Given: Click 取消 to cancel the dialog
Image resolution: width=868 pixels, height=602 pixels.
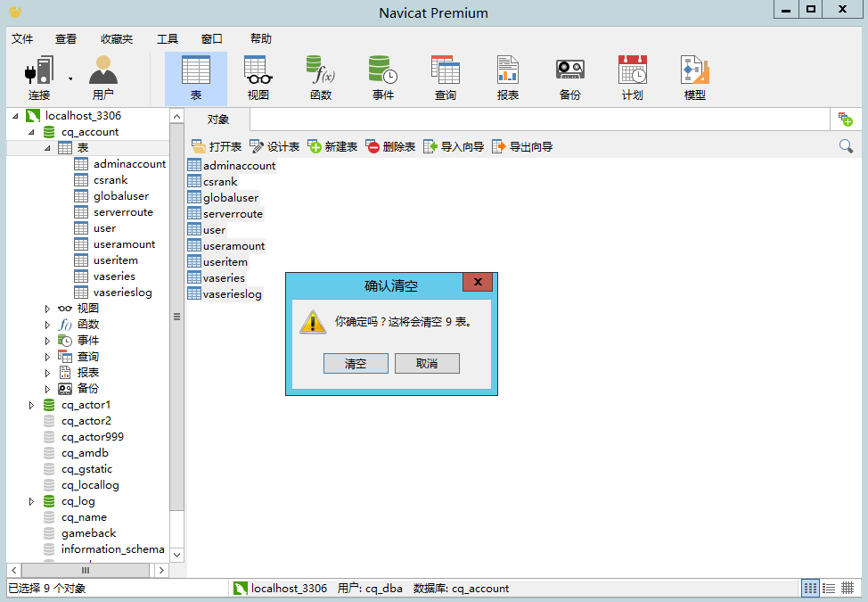Looking at the screenshot, I should [427, 364].
